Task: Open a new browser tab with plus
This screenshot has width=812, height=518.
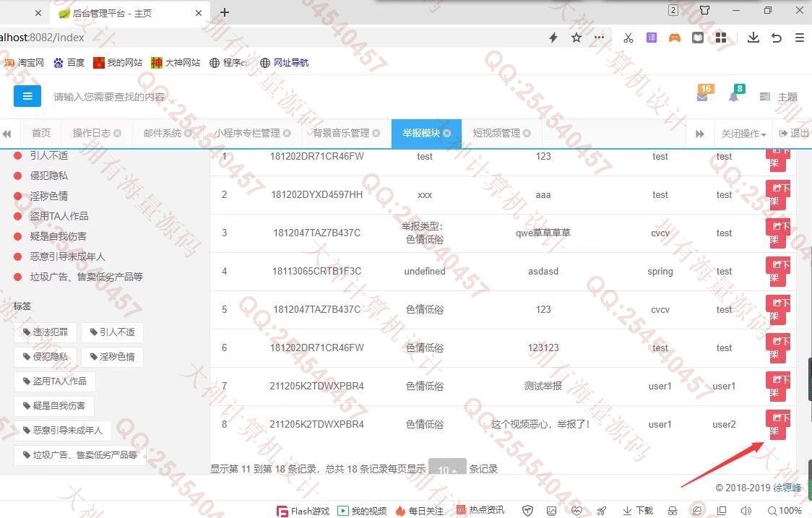Action: point(224,12)
